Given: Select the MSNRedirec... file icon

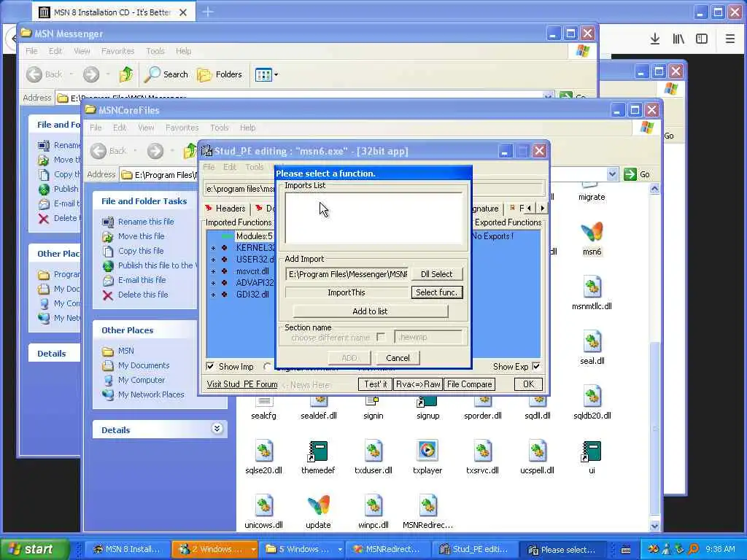Looking at the screenshot, I should pyautogui.click(x=427, y=506).
